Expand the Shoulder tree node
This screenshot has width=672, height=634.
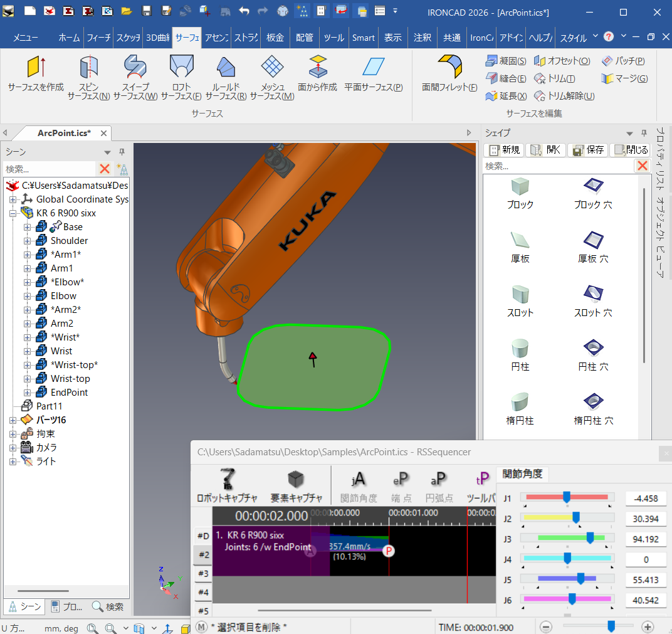(x=27, y=241)
